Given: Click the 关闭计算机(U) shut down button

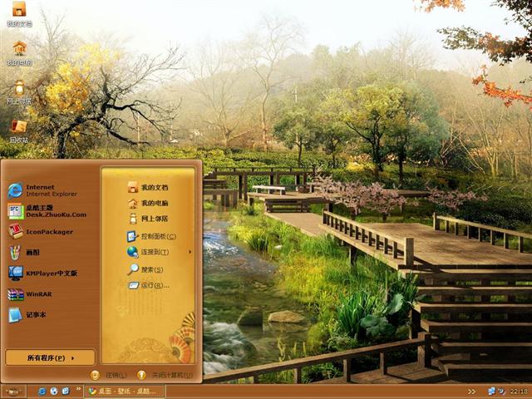Looking at the screenshot, I should click(x=165, y=375).
